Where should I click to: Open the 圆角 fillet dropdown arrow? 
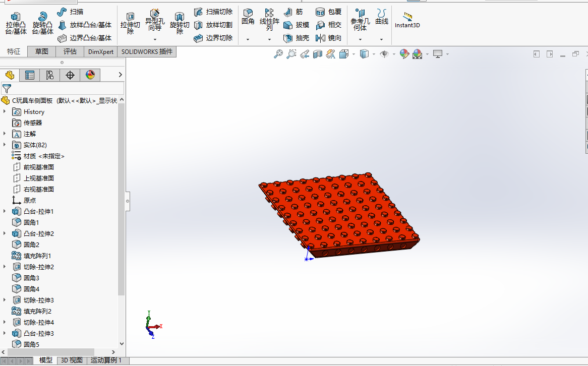tap(248, 39)
